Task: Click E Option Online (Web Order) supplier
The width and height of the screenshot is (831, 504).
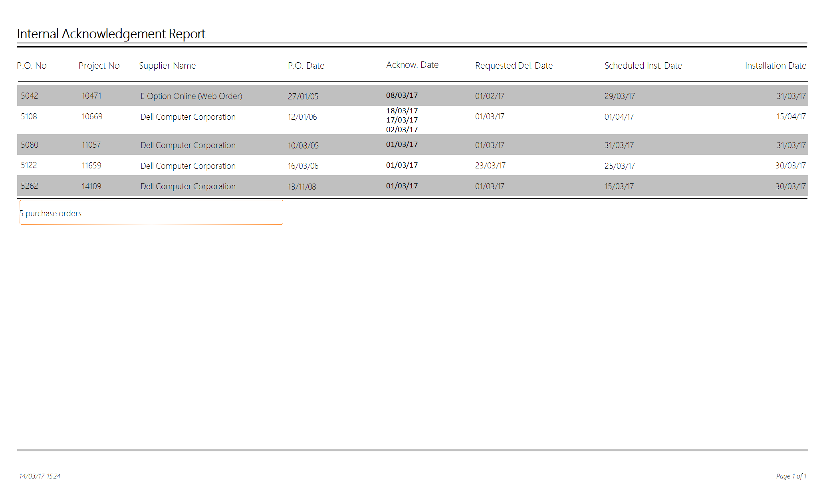Action: point(191,96)
